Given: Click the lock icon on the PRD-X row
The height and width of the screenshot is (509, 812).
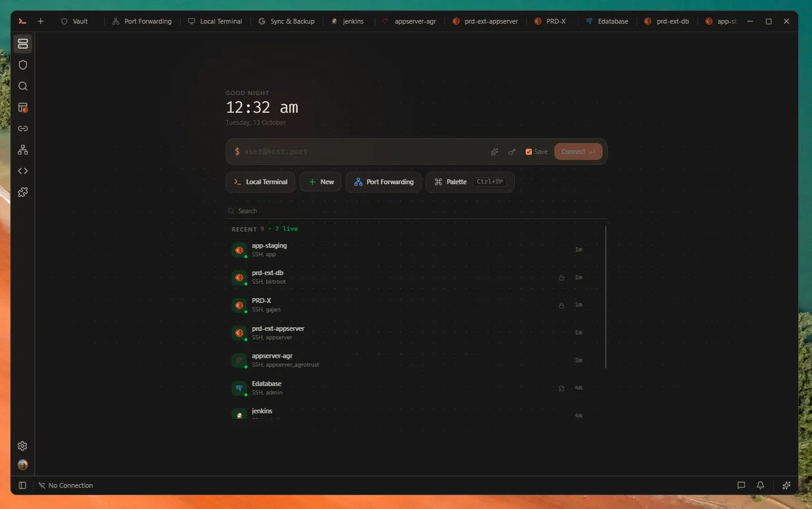Looking at the screenshot, I should (x=562, y=305).
